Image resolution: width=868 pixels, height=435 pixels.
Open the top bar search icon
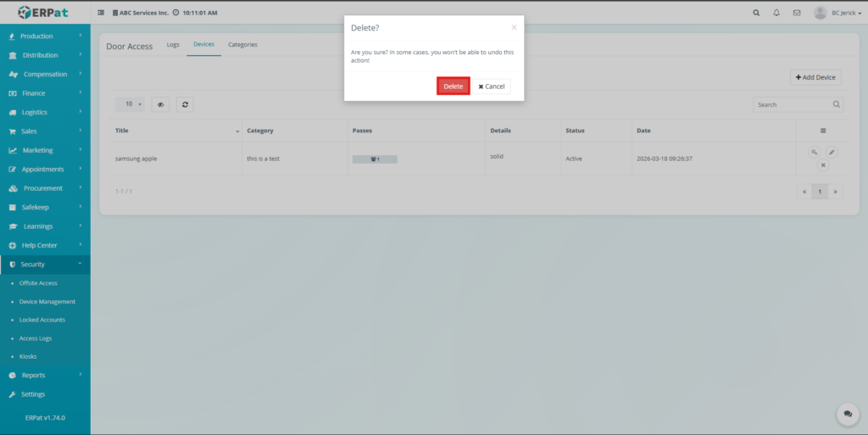coord(756,13)
